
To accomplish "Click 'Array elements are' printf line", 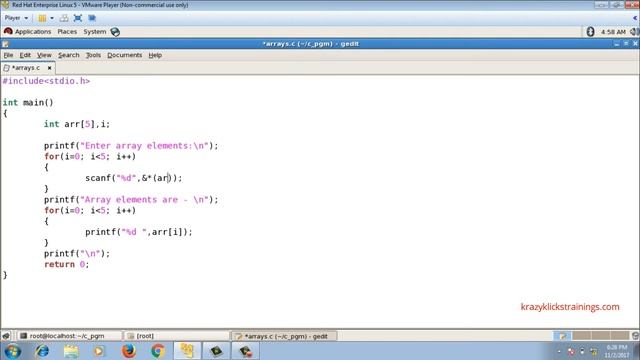I will click(131, 200).
